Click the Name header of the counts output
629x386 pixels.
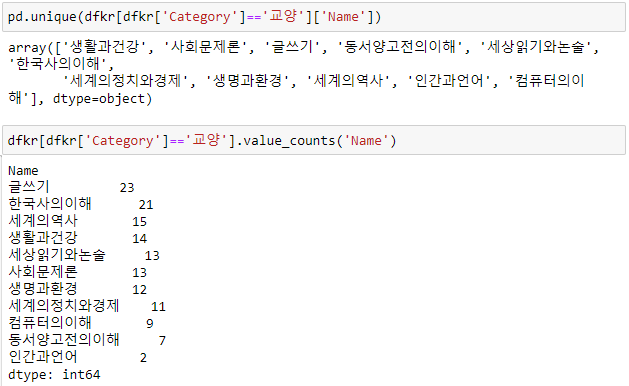click(x=23, y=171)
